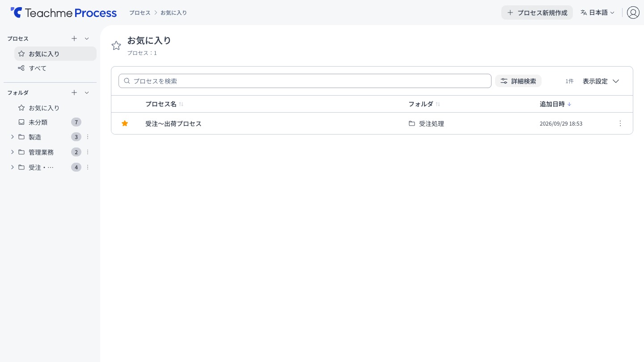Image resolution: width=644 pixels, height=362 pixels.
Task: Collapse the プロセス sidebar section chevron
Action: pyautogui.click(x=87, y=38)
